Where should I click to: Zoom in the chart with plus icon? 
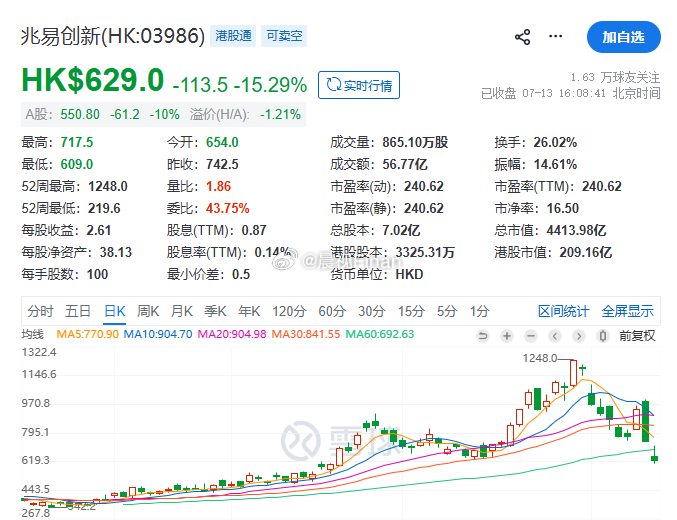(x=507, y=336)
